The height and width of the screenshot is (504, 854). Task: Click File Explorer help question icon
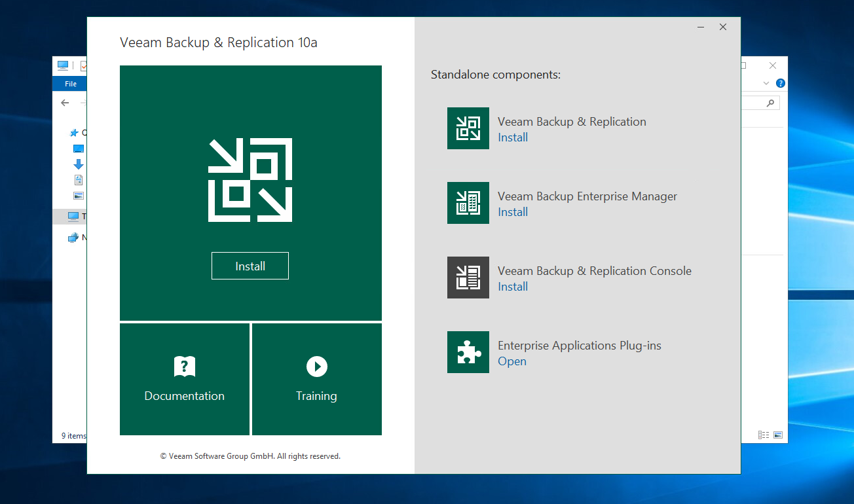click(781, 84)
